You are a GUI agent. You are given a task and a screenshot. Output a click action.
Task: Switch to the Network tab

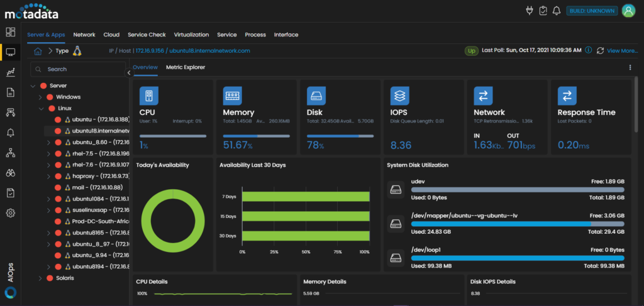(84, 35)
